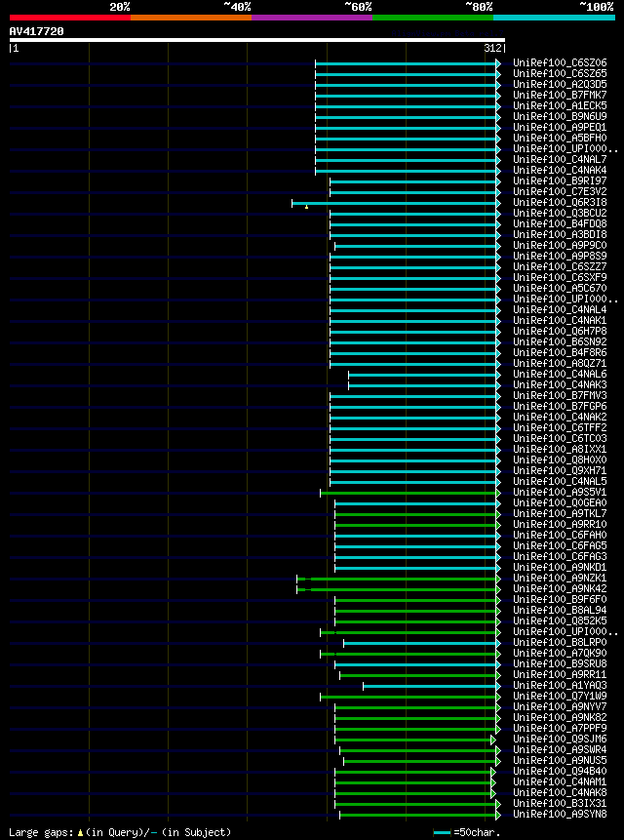The height and width of the screenshot is (840, 624).
Task: Select the UniRef100_Q3BCU2 label
Action: (x=560, y=214)
